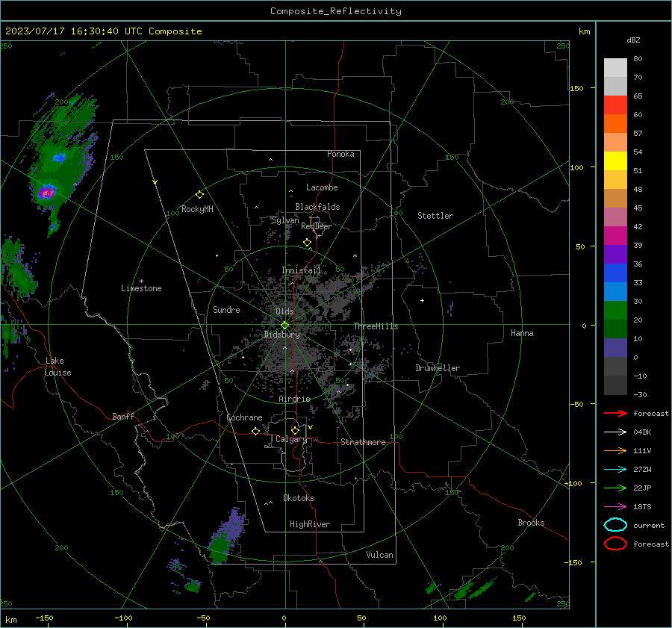Click the red forecast arrow in legend
This screenshot has height=628, width=672.
click(x=615, y=413)
